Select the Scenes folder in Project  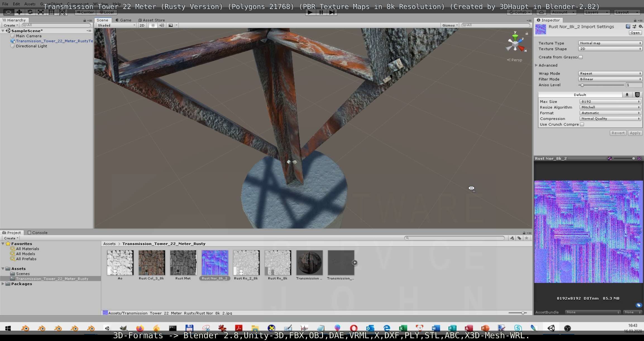23,274
